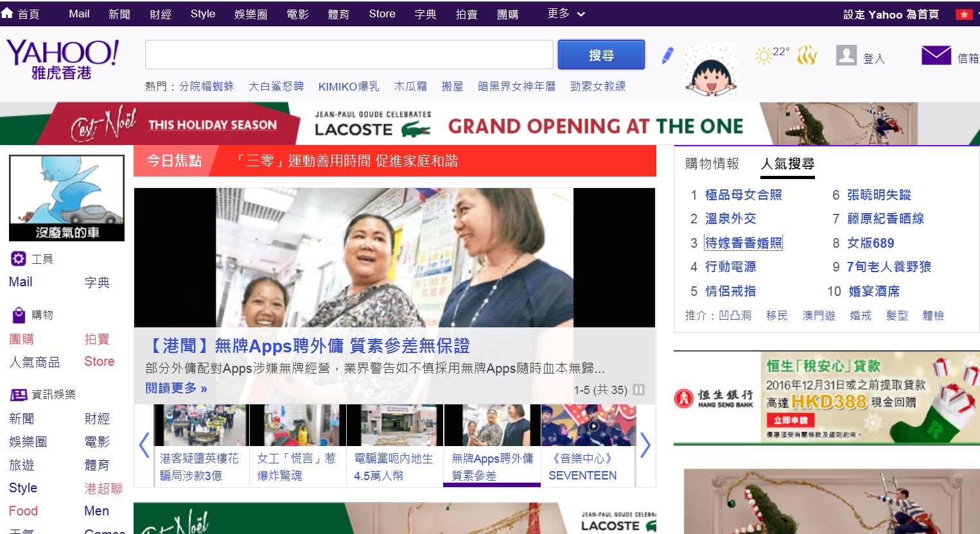Viewport: 980px width, 534px height.
Task: Pause the rotating news carousel
Action: [640, 390]
